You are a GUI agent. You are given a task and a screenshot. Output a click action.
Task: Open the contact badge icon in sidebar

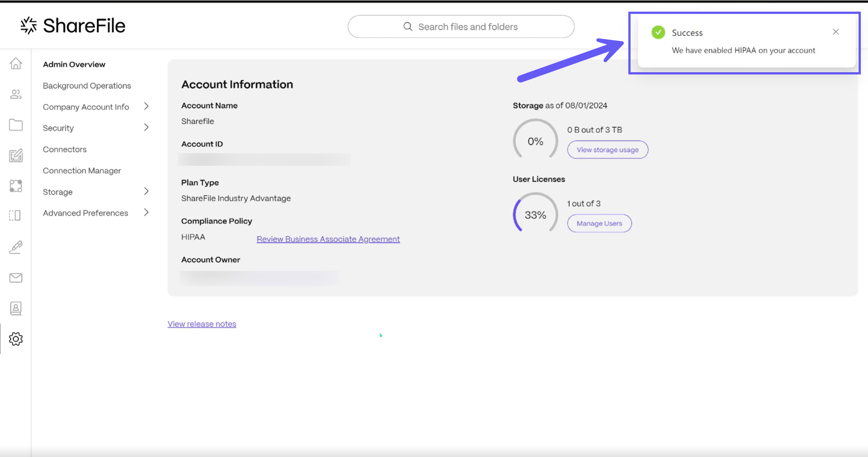coord(16,308)
